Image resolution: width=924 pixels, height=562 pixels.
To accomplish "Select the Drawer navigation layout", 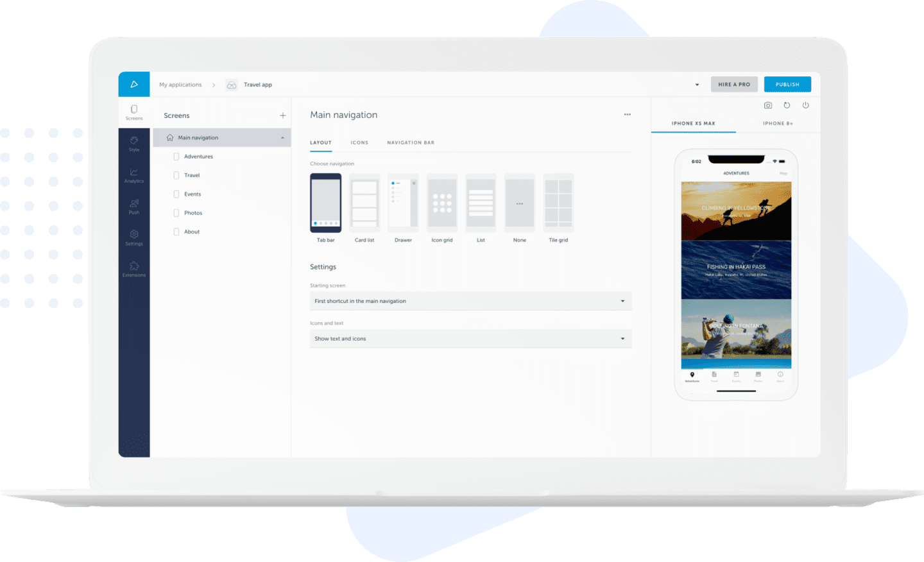I will (403, 203).
